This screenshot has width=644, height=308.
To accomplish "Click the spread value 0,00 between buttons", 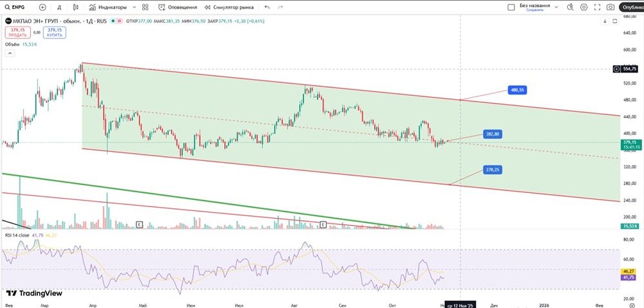I will (x=37, y=32).
